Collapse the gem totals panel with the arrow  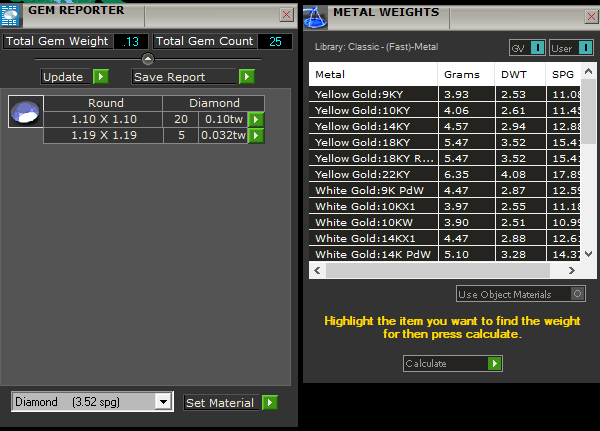[148, 59]
